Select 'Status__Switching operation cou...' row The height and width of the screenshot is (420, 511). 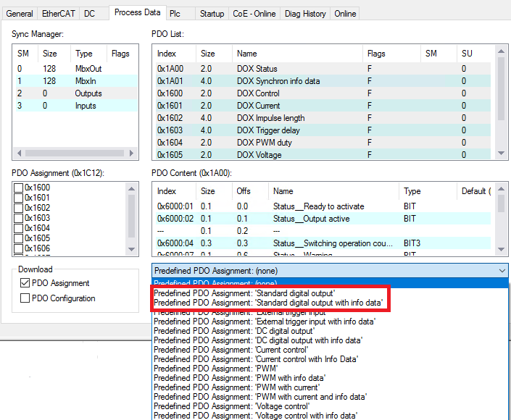323,243
